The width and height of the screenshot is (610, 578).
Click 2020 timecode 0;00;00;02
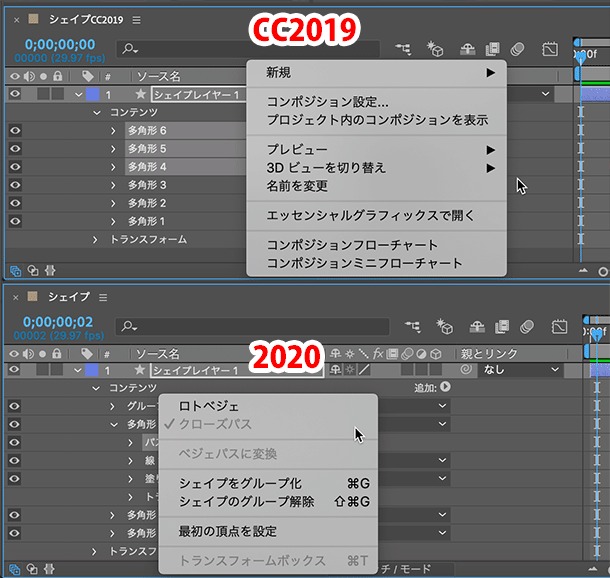pyautogui.click(x=58, y=322)
